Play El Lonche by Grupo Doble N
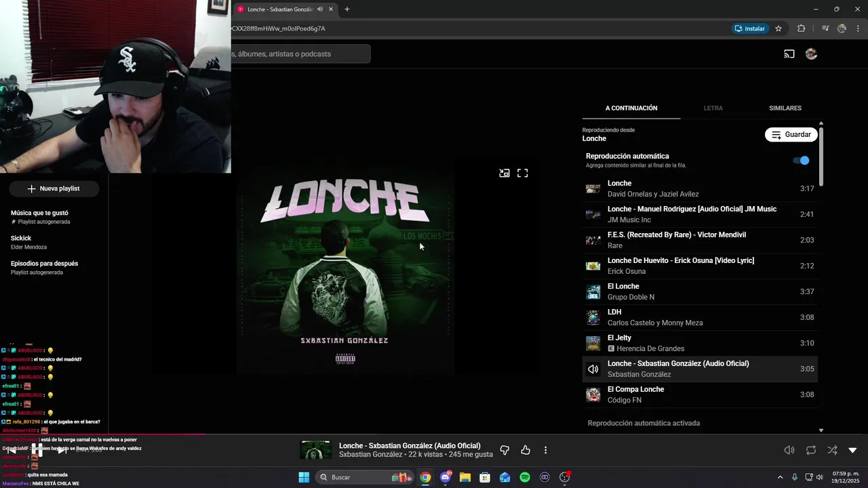 pyautogui.click(x=700, y=291)
